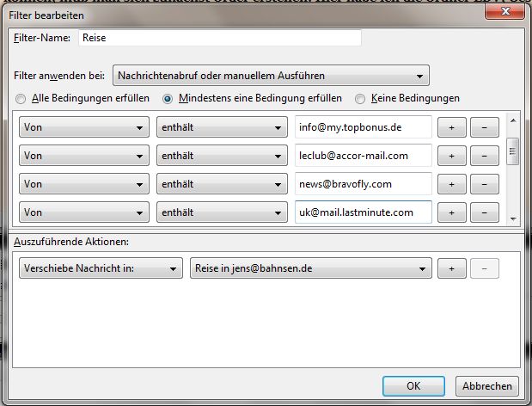Open 'enthält' dropdown in topbonus.de row
This screenshot has width=532, height=406.
click(x=222, y=127)
